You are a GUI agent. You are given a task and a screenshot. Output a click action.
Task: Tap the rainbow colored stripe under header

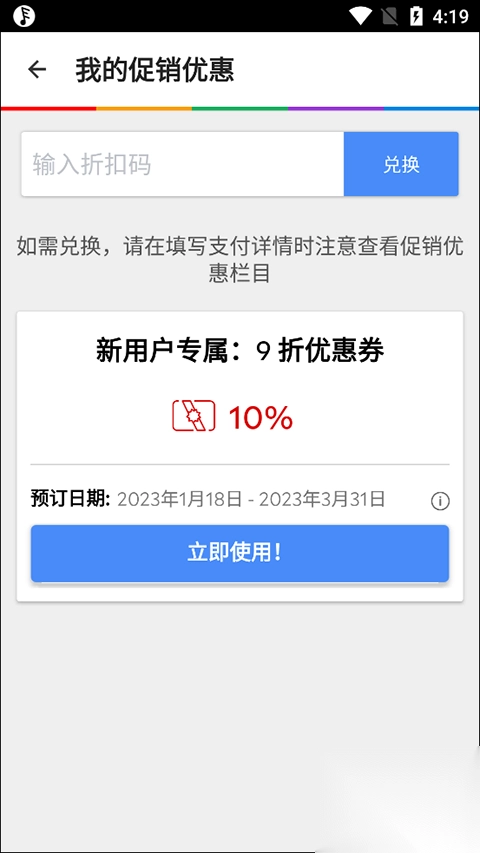(x=240, y=109)
